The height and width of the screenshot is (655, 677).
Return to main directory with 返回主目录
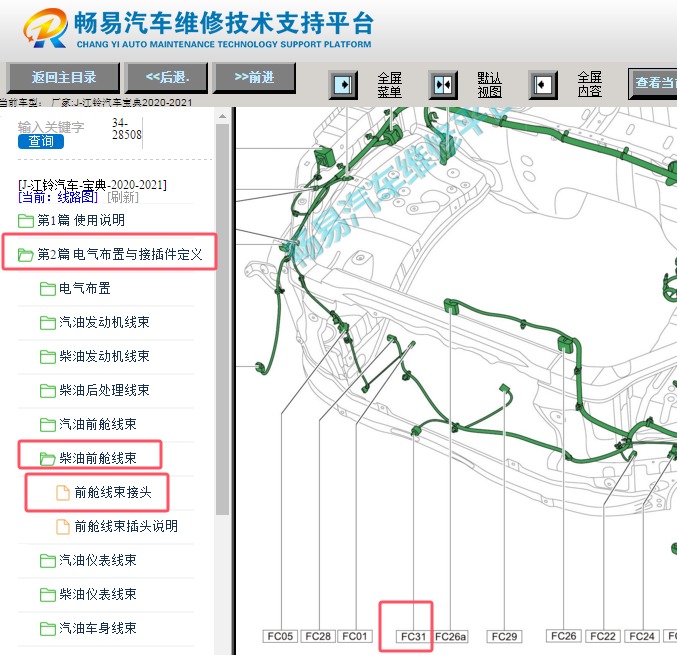pyautogui.click(x=63, y=78)
